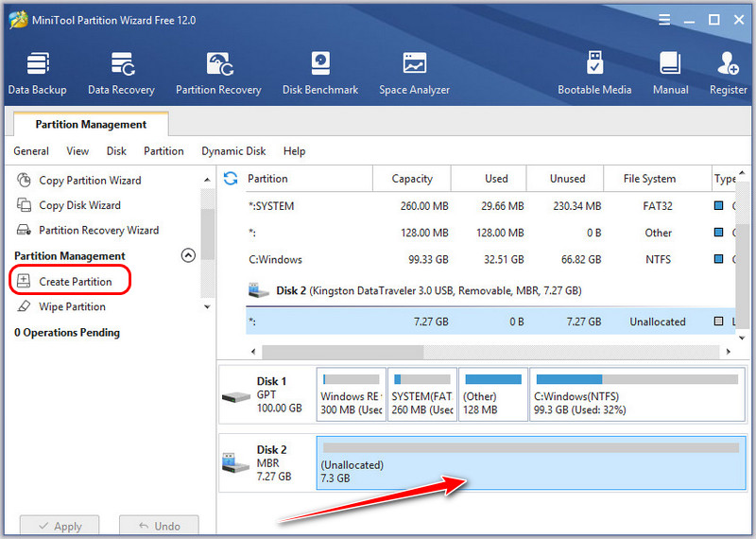Open the Space Analyzer

click(x=414, y=74)
